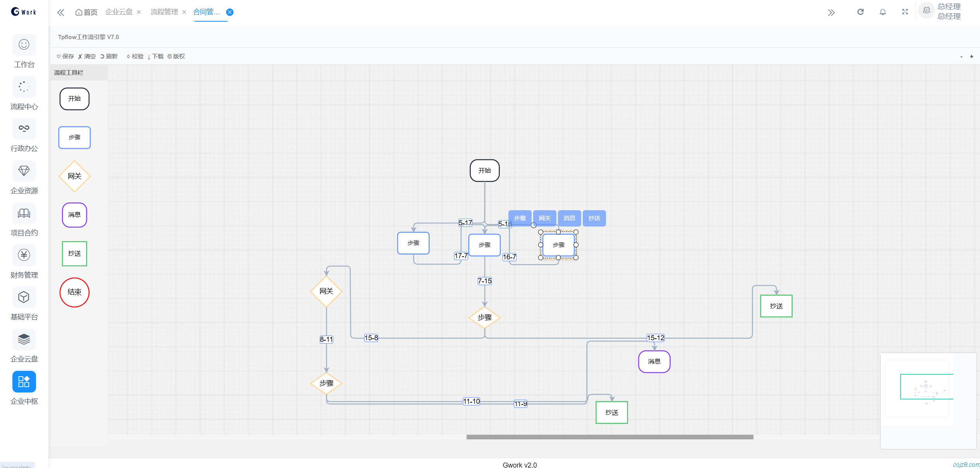The width and height of the screenshot is (980, 468).
Task: Open 企业云盘 layers sidebar icon
Action: pyautogui.click(x=24, y=339)
